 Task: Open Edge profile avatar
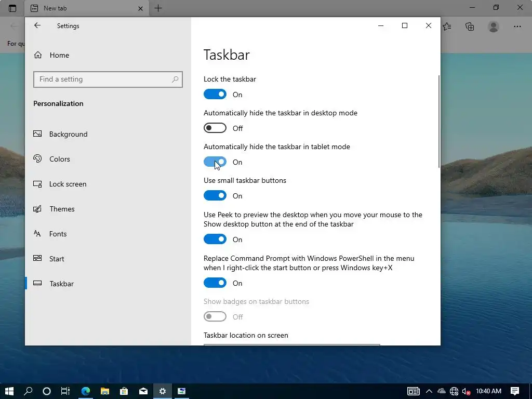pos(494,26)
